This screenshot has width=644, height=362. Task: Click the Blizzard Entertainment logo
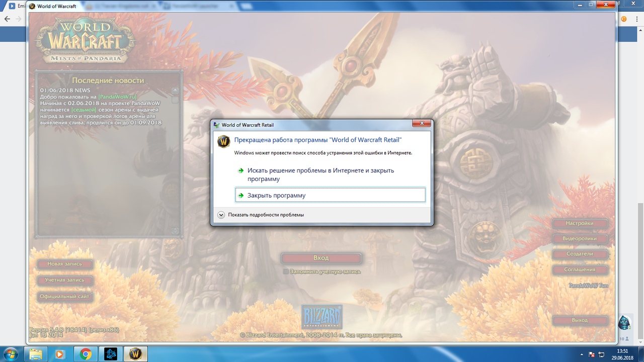coord(322,317)
